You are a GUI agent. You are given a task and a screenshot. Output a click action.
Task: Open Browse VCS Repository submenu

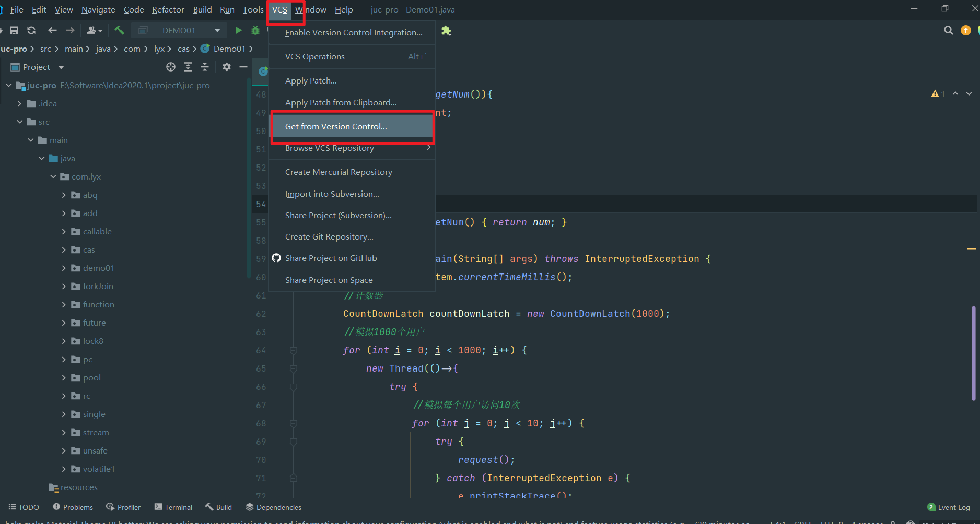(352, 148)
